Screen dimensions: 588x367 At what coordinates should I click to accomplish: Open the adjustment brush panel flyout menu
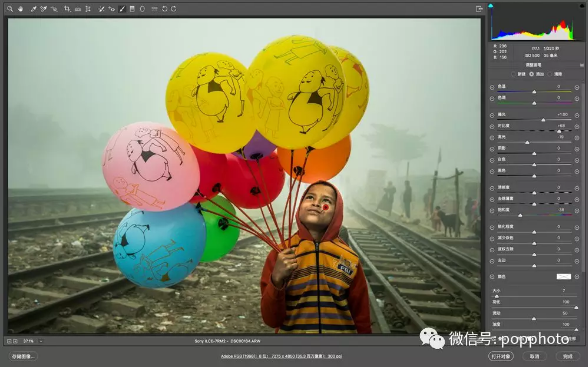pyautogui.click(x=582, y=65)
